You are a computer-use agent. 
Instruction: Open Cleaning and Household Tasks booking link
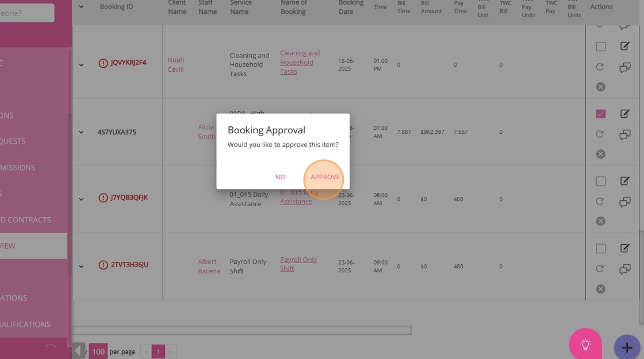(x=300, y=63)
